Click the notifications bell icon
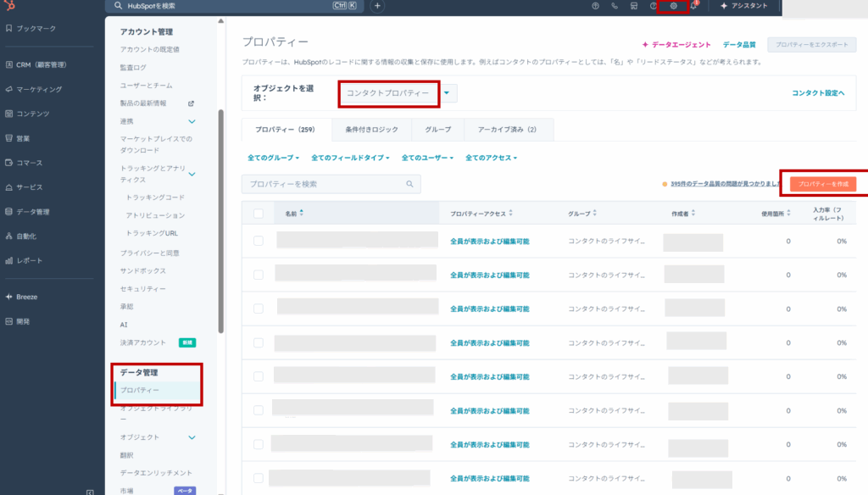The image size is (868, 495). point(693,6)
